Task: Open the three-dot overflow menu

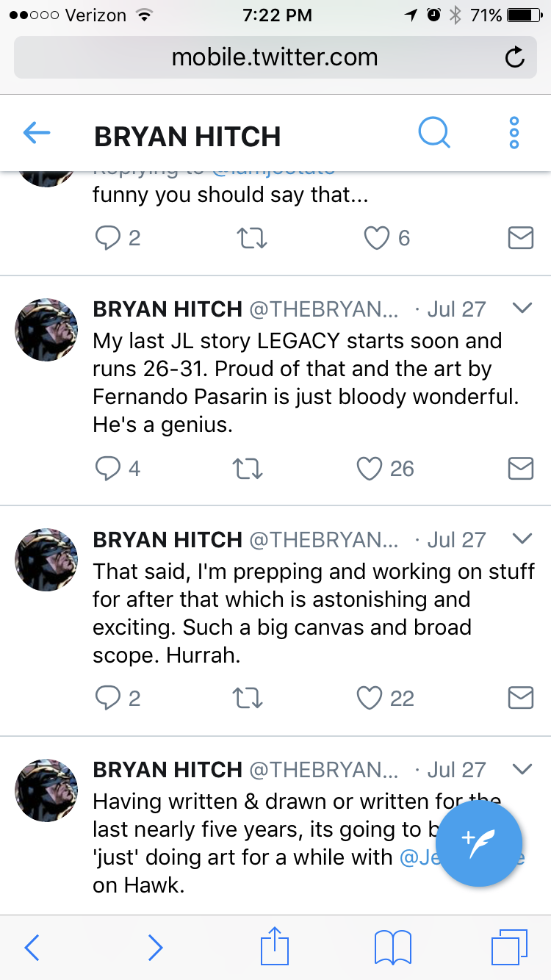Action: 514,134
